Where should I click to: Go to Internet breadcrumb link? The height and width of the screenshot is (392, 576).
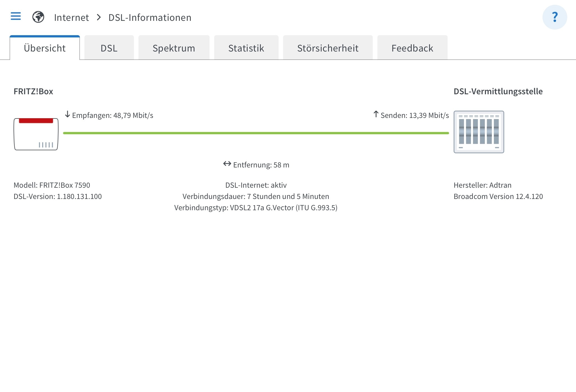click(71, 17)
